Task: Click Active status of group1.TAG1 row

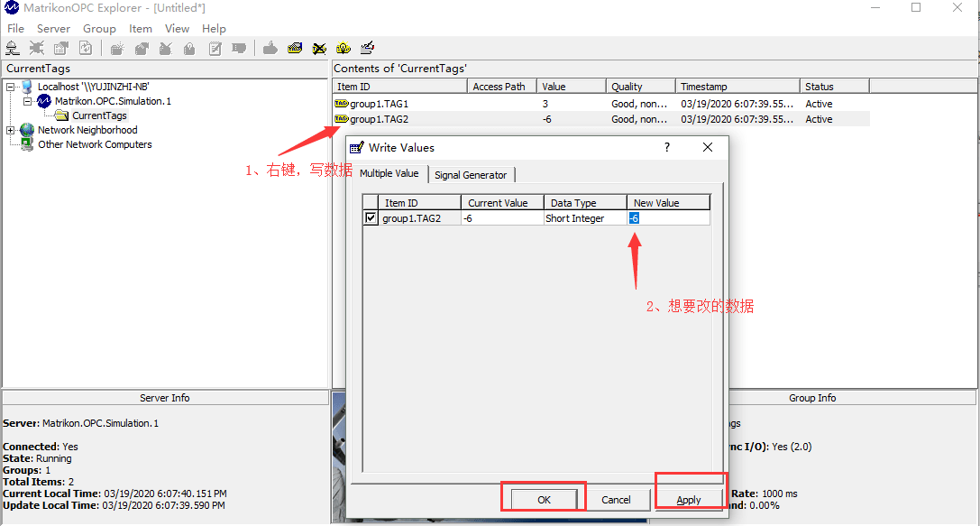Action: (819, 104)
